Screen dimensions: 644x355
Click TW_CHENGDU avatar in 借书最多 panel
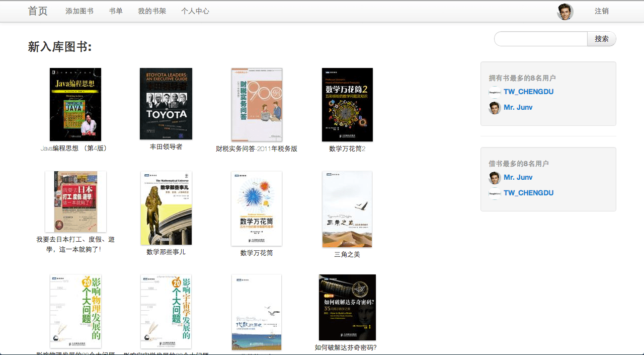[495, 193]
